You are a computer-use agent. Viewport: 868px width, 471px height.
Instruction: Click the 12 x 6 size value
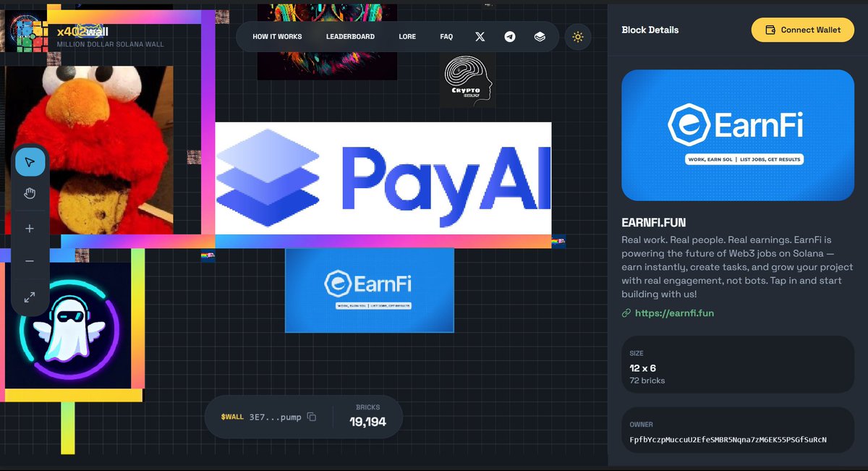coord(643,368)
